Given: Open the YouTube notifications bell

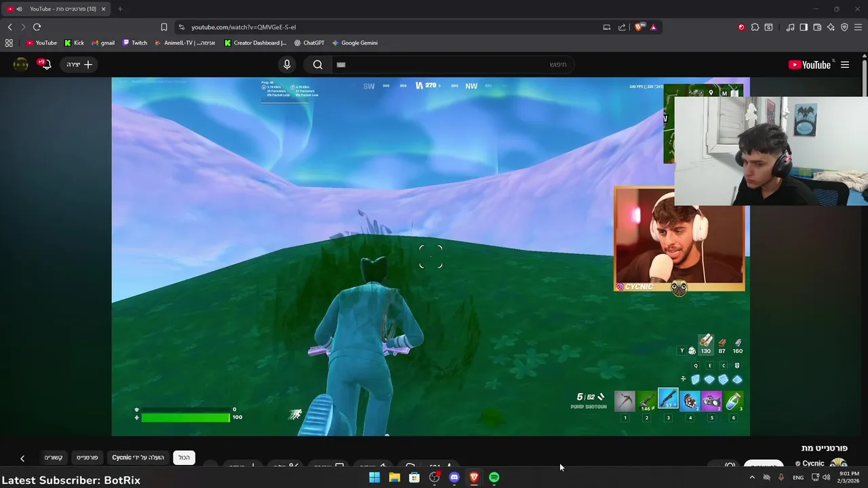Looking at the screenshot, I should 45,64.
